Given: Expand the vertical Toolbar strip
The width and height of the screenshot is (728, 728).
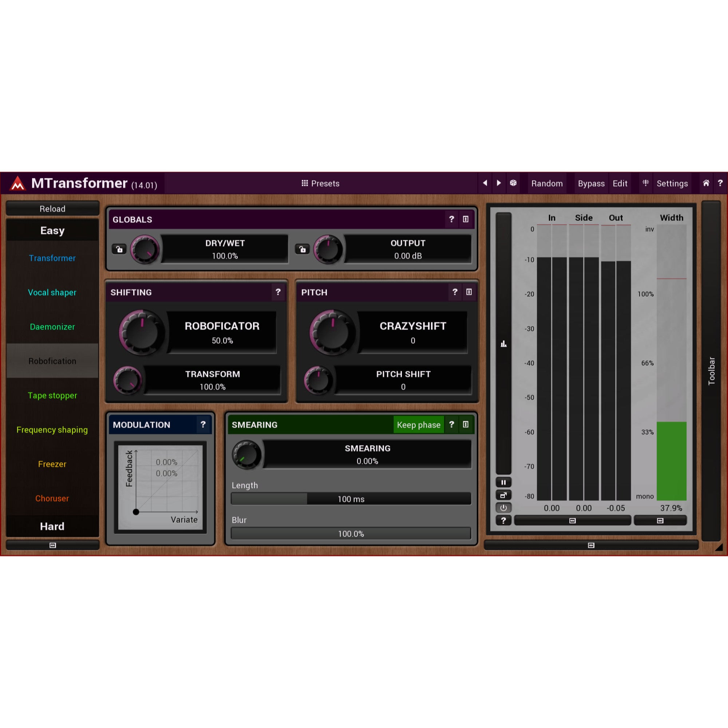Looking at the screenshot, I should [711, 371].
